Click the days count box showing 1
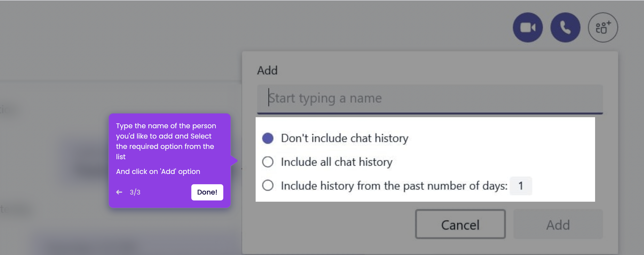 [521, 185]
